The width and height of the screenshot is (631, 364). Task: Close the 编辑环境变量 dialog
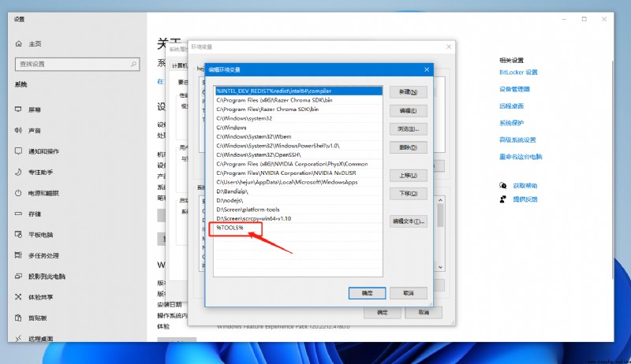click(427, 69)
